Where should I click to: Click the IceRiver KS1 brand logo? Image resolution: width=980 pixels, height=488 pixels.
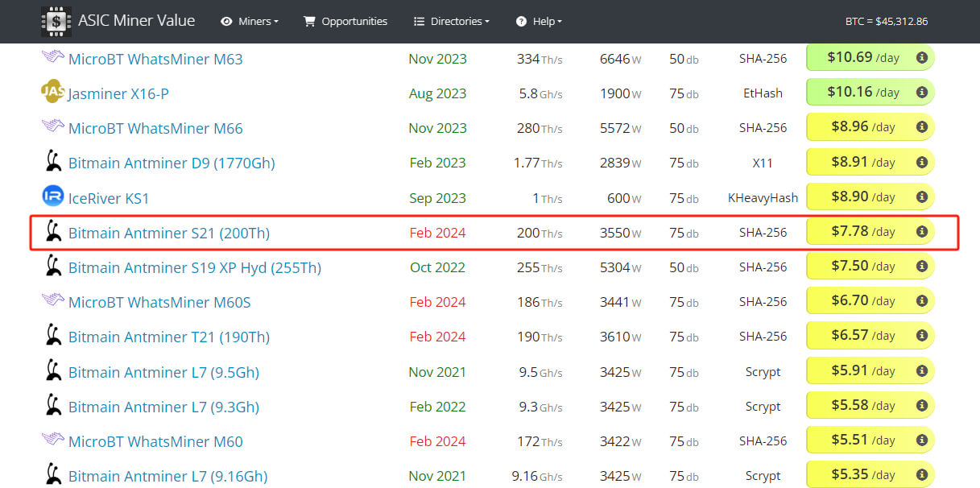click(x=52, y=196)
